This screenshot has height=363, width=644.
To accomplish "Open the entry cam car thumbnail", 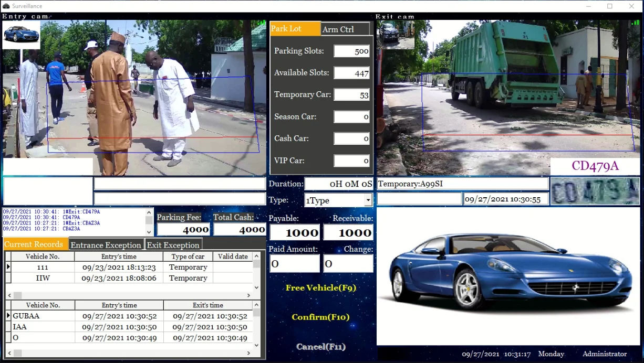I will 21,35.
